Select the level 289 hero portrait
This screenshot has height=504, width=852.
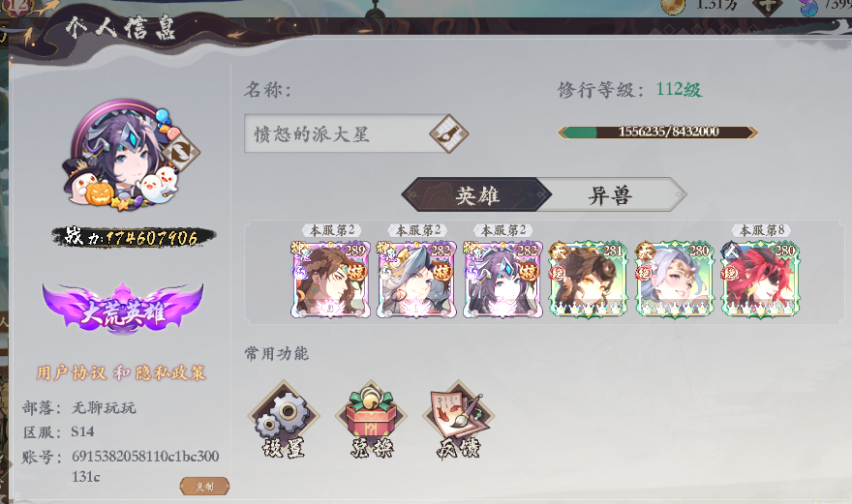330,280
